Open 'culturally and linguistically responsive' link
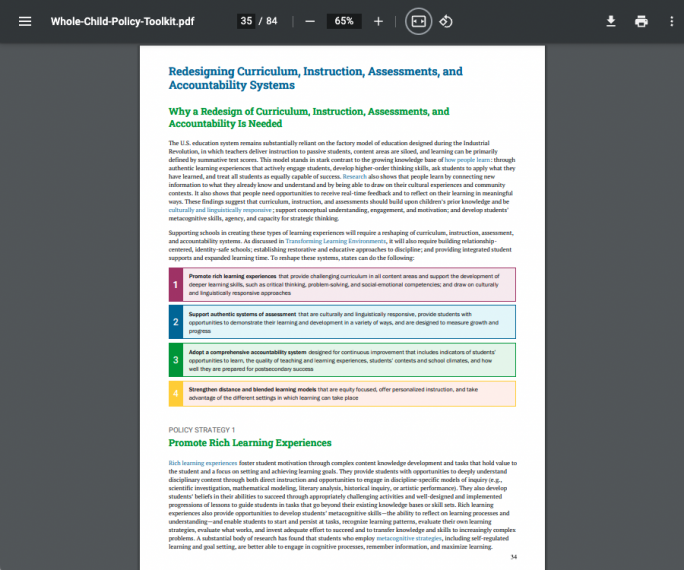 (x=220, y=211)
